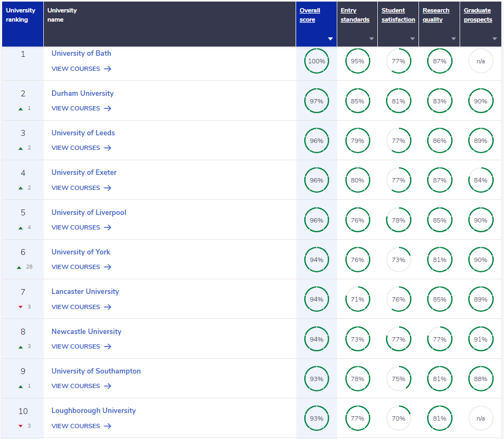Click University of Bath 100% overall score ring
Screen dimensions: 504x439
[x=316, y=61]
